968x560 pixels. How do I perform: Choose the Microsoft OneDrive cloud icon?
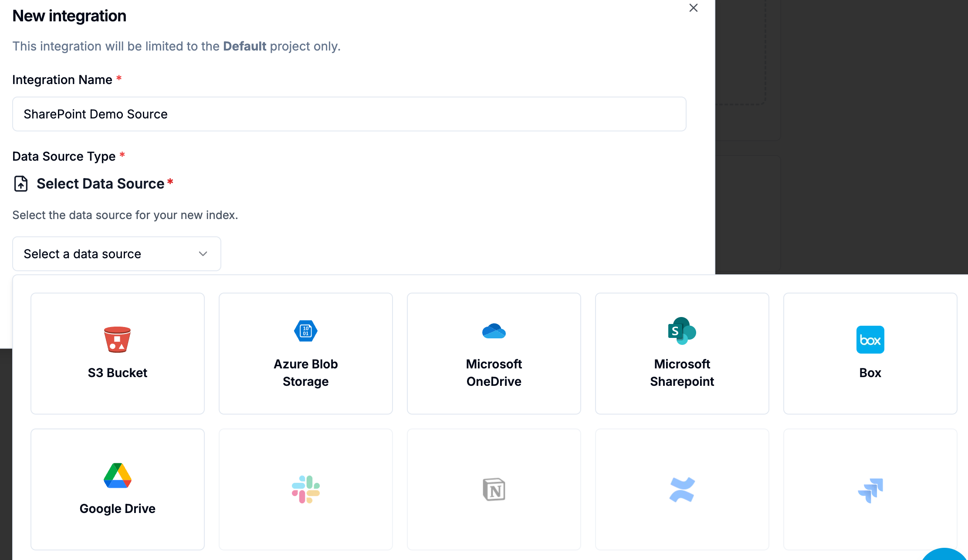[494, 331]
